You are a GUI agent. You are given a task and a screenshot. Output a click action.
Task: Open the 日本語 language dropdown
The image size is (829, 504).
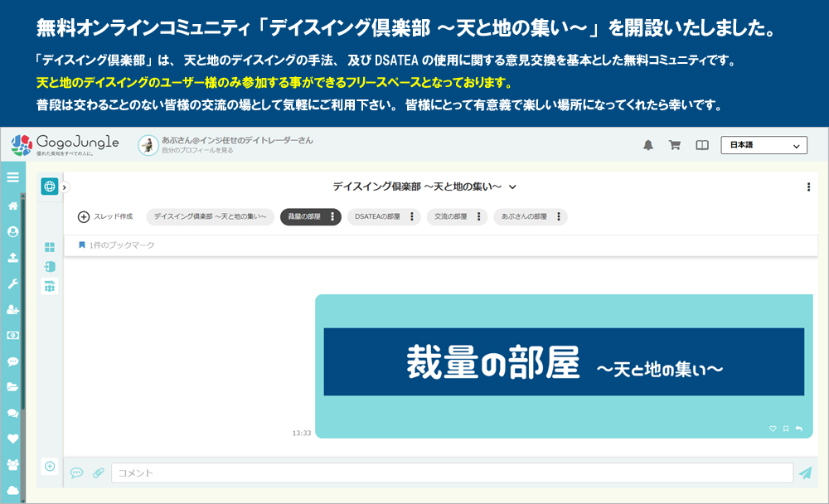pos(764,145)
